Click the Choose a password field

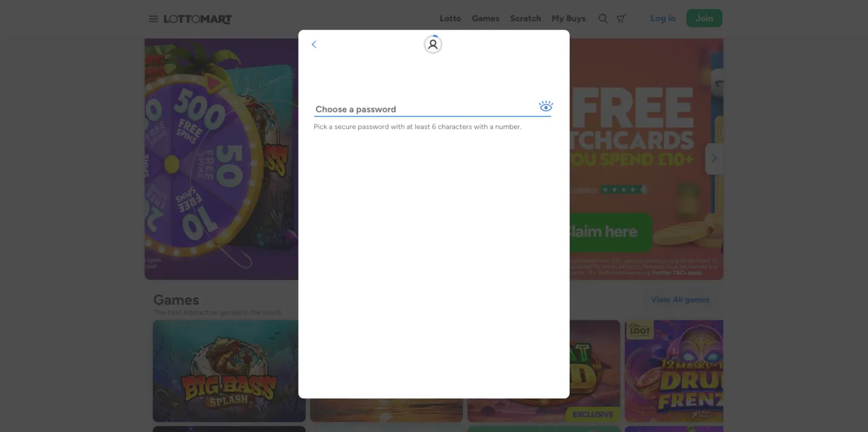tap(425, 109)
